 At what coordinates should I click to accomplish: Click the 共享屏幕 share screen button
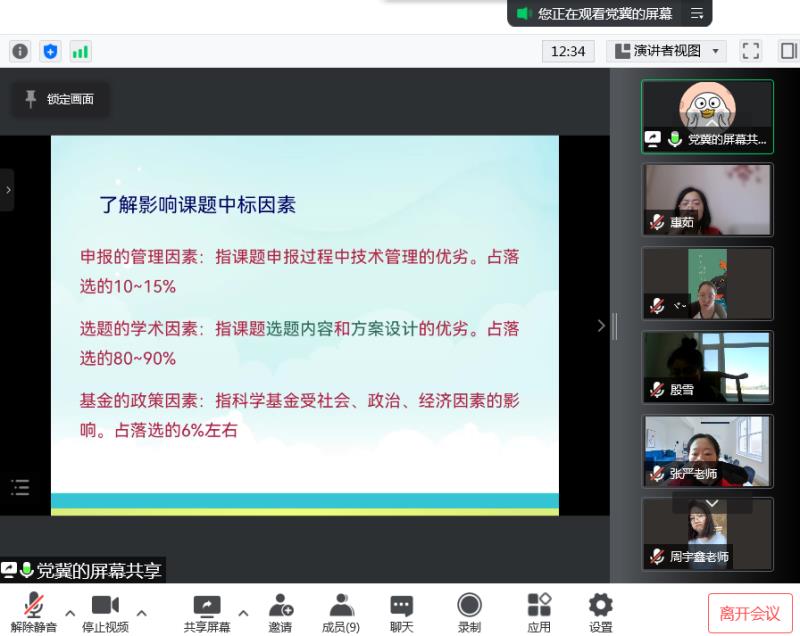[x=207, y=612]
